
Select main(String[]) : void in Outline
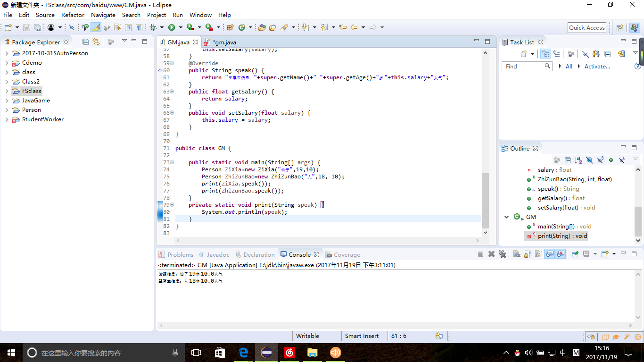[x=565, y=227]
